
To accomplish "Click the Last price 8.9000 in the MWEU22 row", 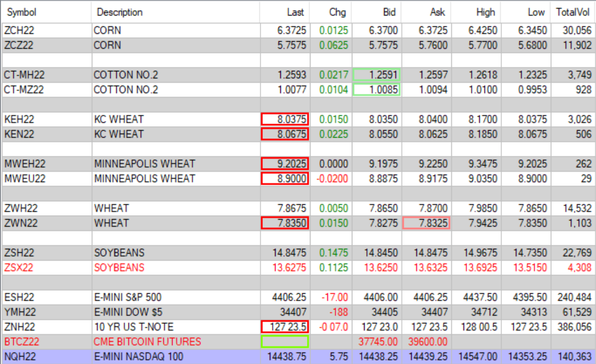I will [285, 179].
